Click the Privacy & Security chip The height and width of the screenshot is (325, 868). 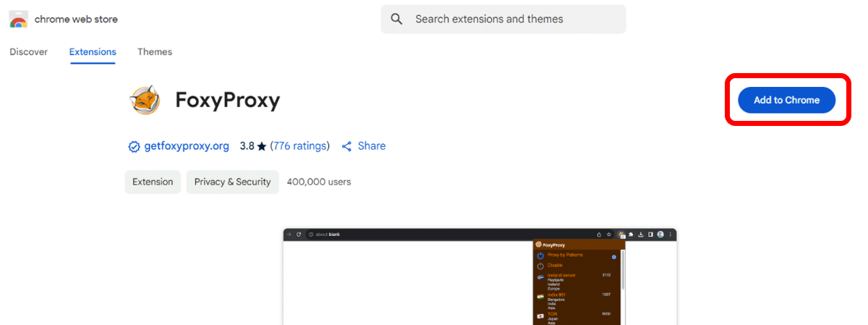(232, 182)
